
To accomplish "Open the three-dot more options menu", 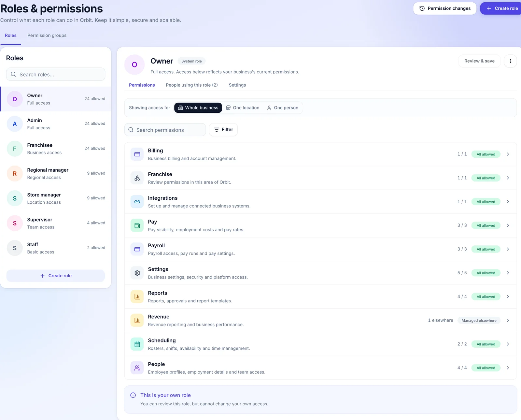I will click(x=510, y=61).
